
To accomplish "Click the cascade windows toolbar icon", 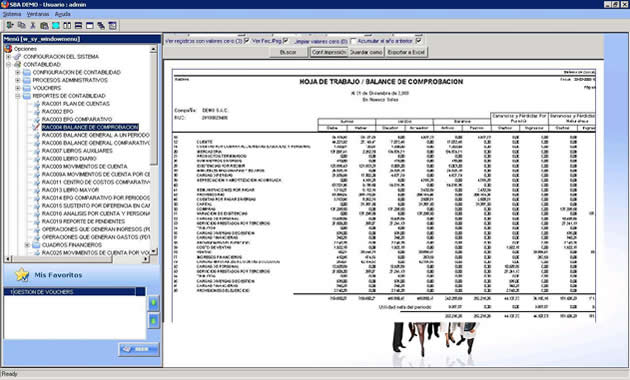I will pyautogui.click(x=101, y=25).
